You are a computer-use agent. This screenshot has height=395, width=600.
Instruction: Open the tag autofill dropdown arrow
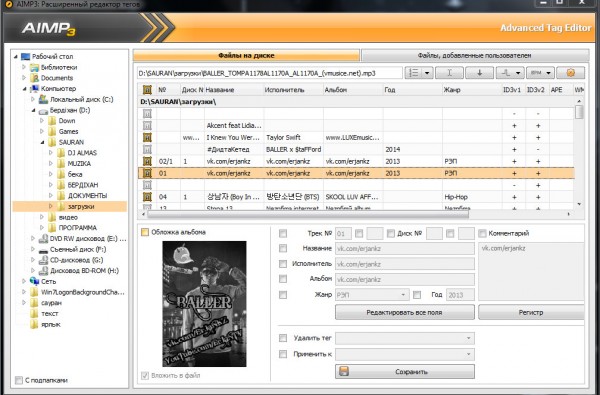518,73
